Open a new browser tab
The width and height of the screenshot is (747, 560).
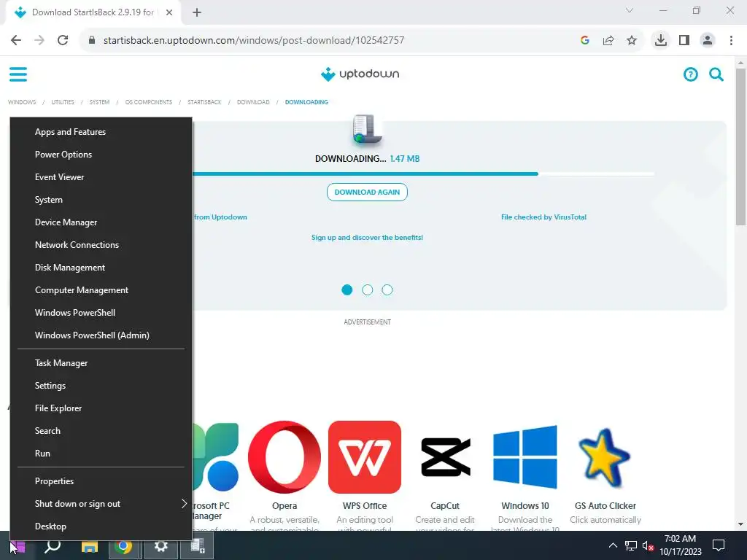pos(197,12)
